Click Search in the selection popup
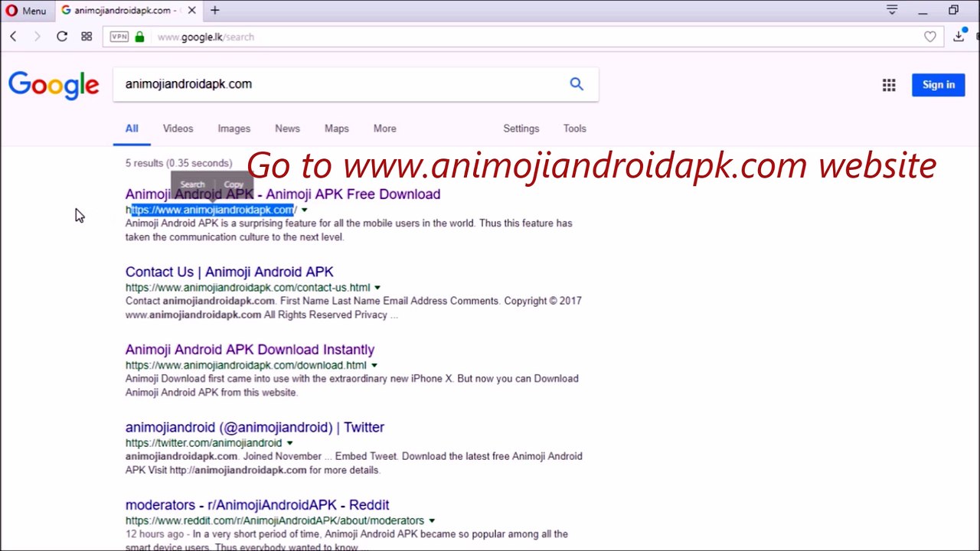This screenshot has width=980, height=551. [193, 184]
